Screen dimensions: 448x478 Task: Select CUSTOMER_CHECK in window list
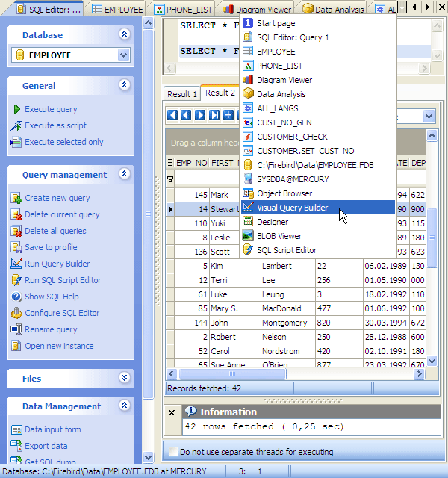(x=318, y=137)
